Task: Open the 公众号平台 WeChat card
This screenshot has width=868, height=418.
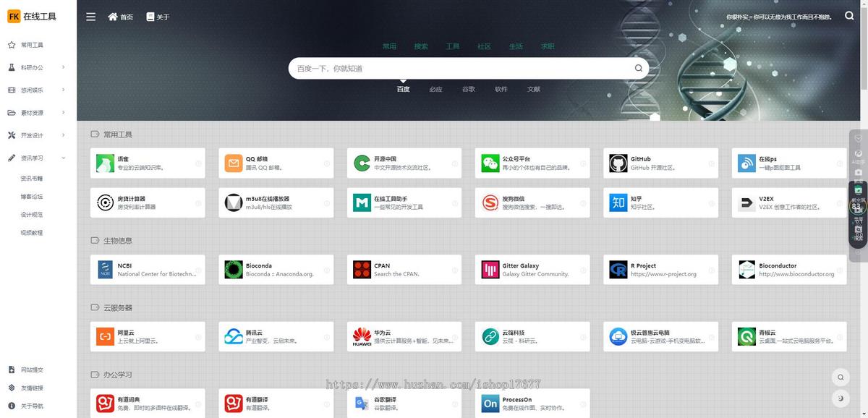Action: click(532, 163)
